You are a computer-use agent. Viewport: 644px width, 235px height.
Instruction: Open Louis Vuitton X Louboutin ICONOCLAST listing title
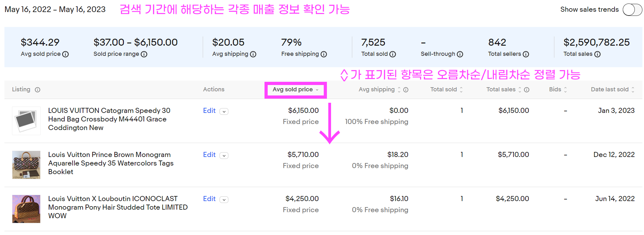point(118,207)
